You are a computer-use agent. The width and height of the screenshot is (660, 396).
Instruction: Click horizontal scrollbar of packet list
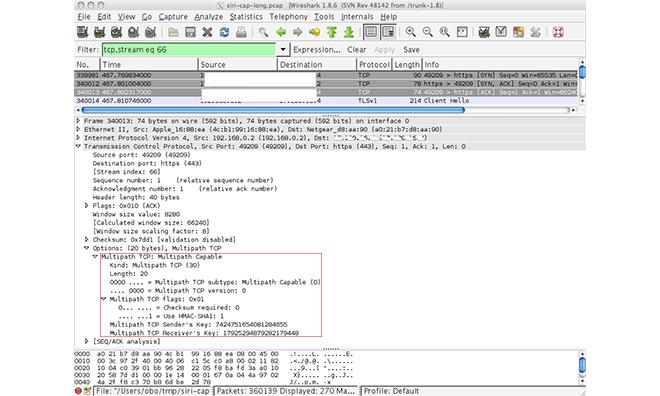[273, 110]
